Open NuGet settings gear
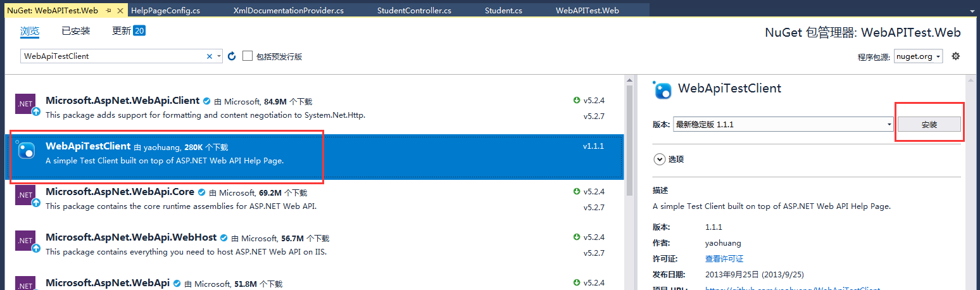 tap(956, 56)
